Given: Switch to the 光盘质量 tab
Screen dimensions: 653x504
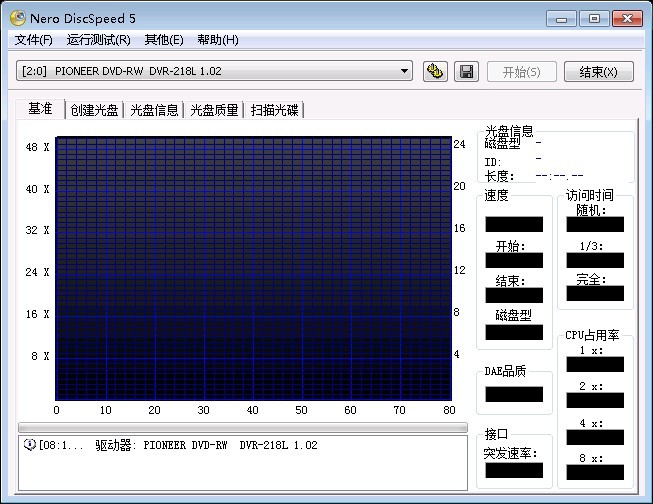Looking at the screenshot, I should coord(215,110).
